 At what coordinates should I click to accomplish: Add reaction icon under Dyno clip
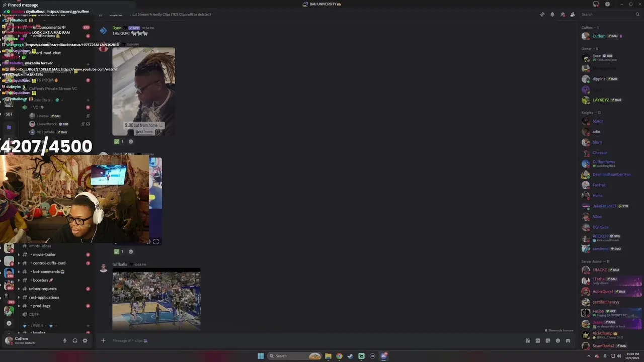(x=131, y=141)
